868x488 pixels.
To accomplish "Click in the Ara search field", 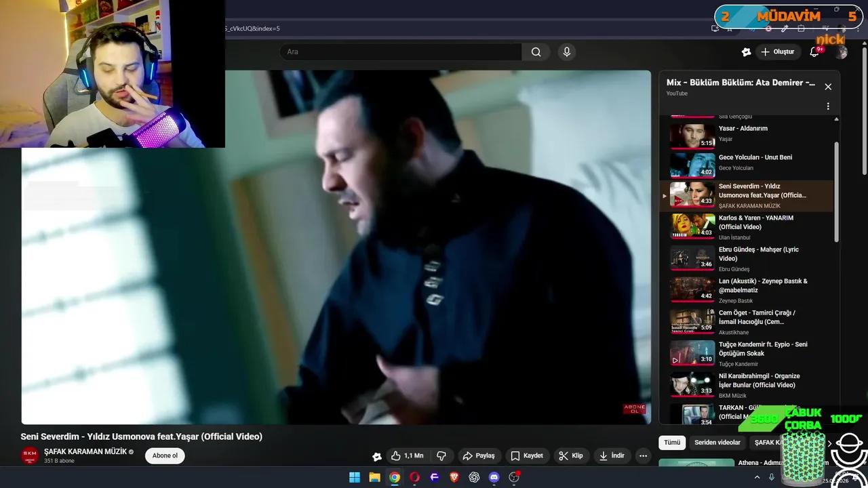I will click(400, 52).
